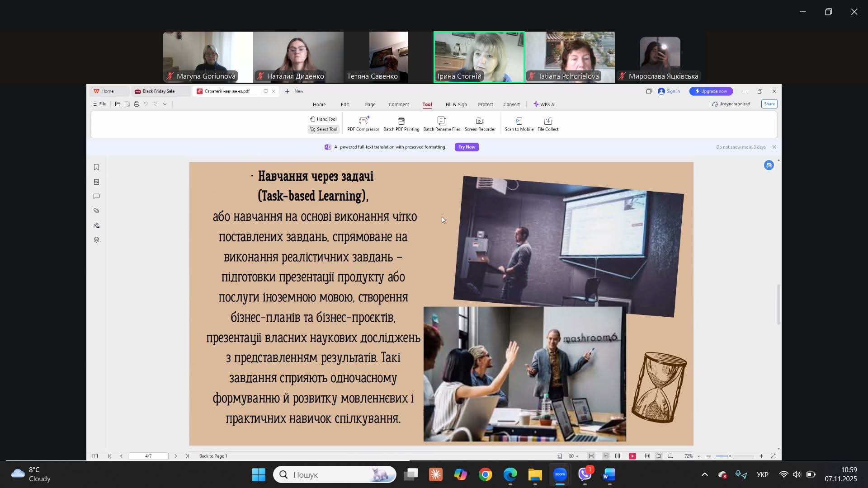
Task: Adjust the zoom slider handle
Action: click(x=730, y=456)
